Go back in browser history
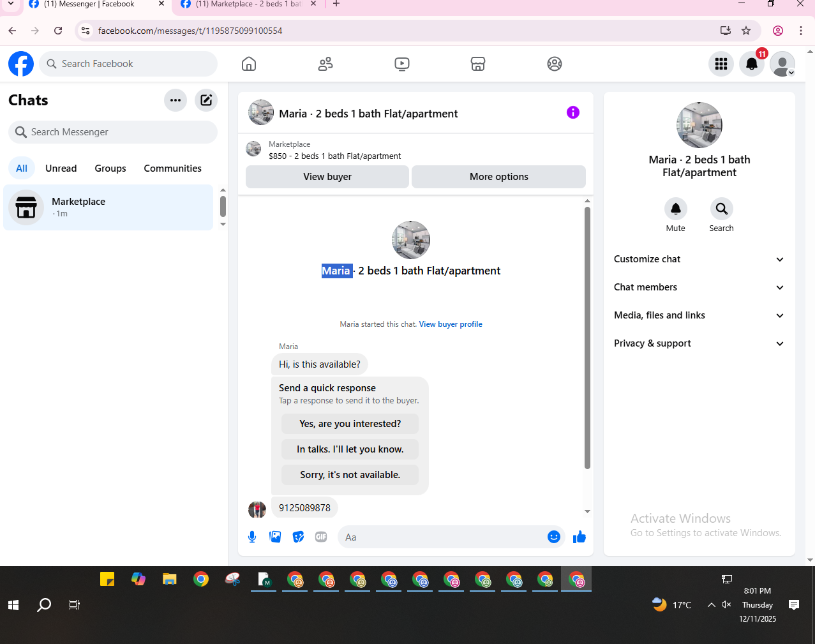This screenshot has width=815, height=644. 12,31
